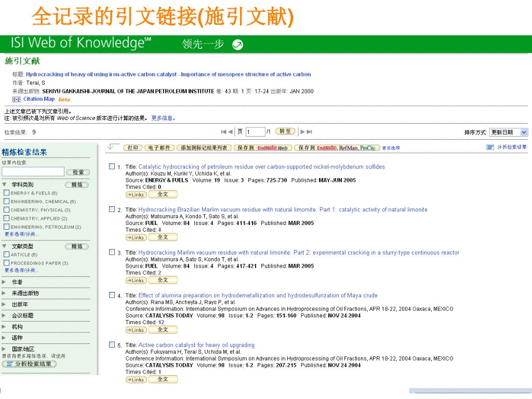This screenshot has width=532, height=399.
Task: Expand the 来源出版物 refine section
Action: [4, 293]
